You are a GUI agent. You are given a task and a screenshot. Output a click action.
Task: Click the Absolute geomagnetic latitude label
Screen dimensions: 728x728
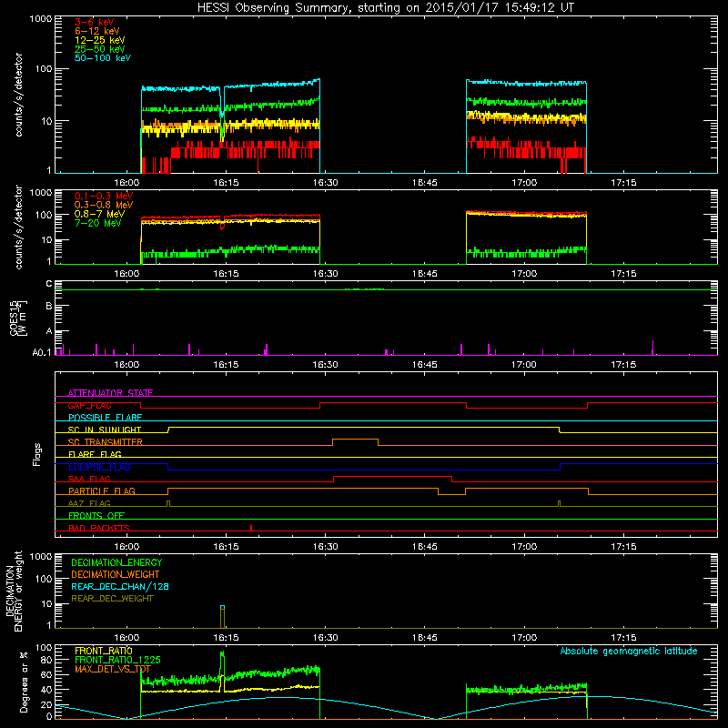tap(629, 651)
